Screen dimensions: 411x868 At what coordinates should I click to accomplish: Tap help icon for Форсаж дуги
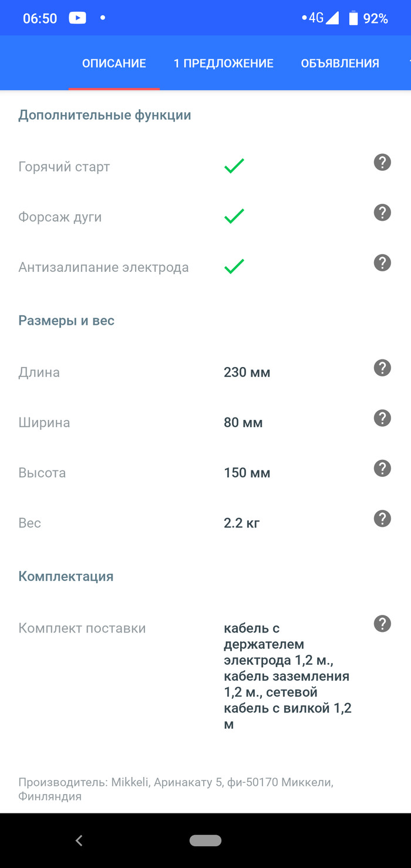coord(382,213)
